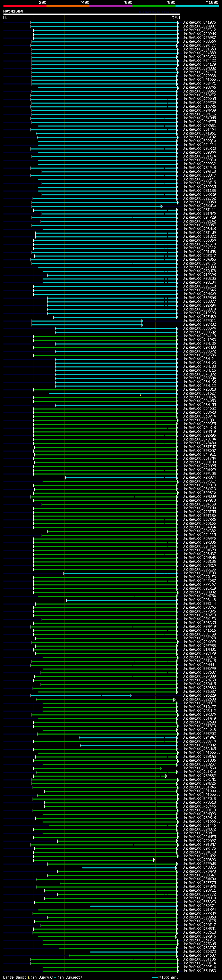Image resolution: width=222 pixels, height=980 pixels.
Task: Select the UniRef100_Q94CS9 label
Action: click(199, 504)
